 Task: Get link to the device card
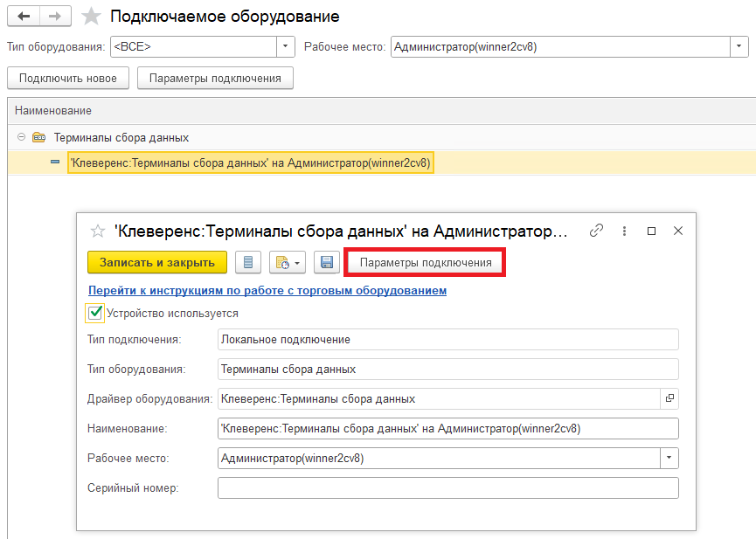(x=596, y=231)
